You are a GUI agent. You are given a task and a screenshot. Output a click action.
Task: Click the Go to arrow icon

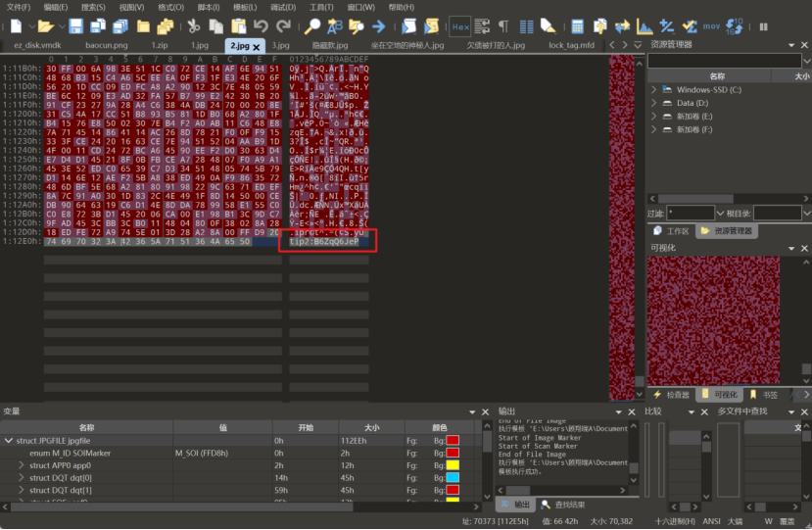coord(377,26)
